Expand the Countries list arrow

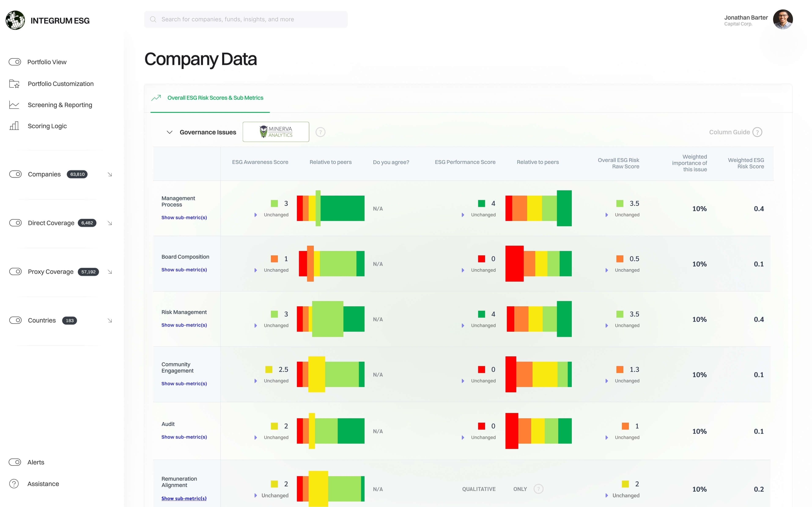coord(110,320)
